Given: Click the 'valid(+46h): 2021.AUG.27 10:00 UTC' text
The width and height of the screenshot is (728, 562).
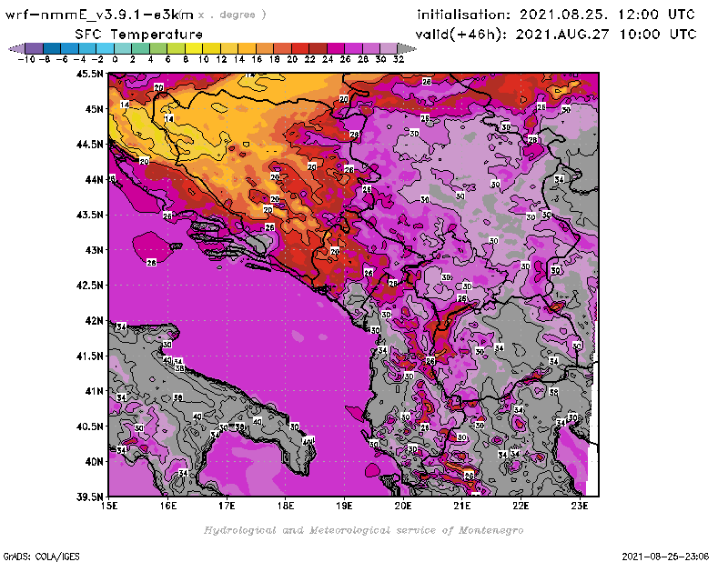Looking at the screenshot, I should [556, 34].
